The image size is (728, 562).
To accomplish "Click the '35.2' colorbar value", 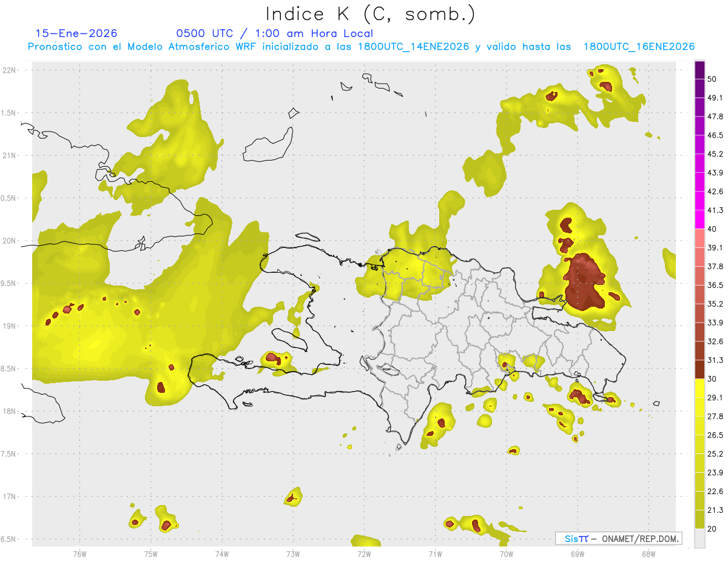I will [x=715, y=304].
